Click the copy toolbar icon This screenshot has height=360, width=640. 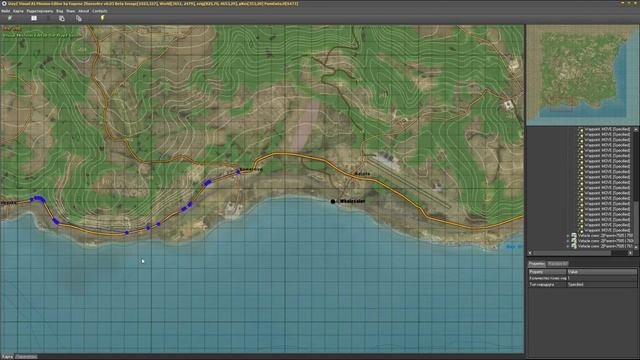[62, 18]
